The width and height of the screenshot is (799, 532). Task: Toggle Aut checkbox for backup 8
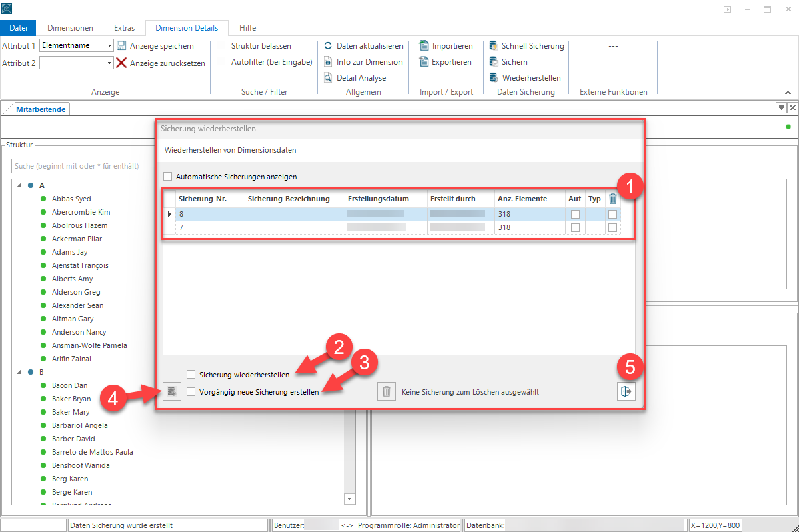tap(575, 214)
